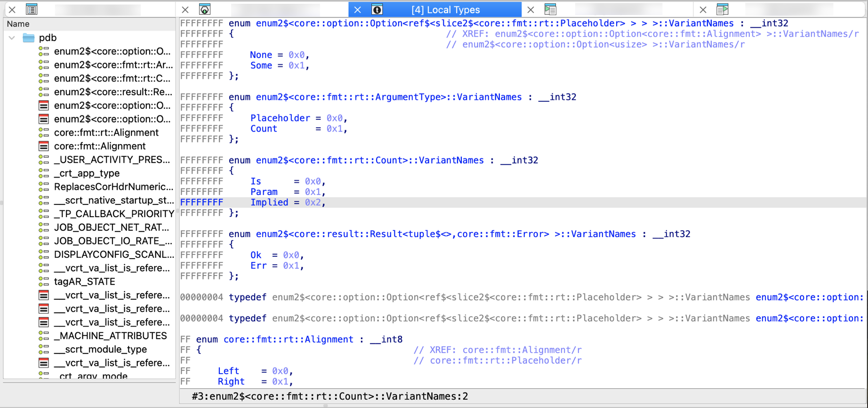This screenshot has height=408, width=868.
Task: Select _crt_app_type in the type tree
Action: pos(87,173)
